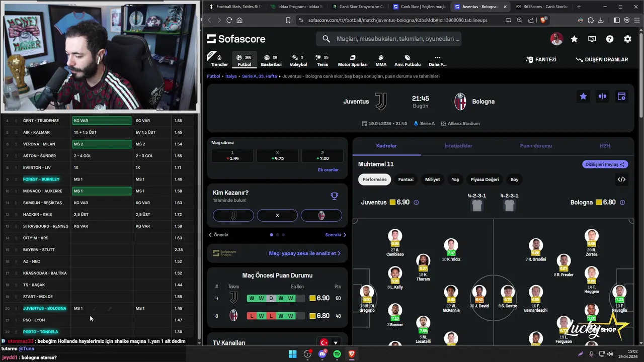Select the Milliyet filter chip
The image size is (644, 362).
pos(432,179)
